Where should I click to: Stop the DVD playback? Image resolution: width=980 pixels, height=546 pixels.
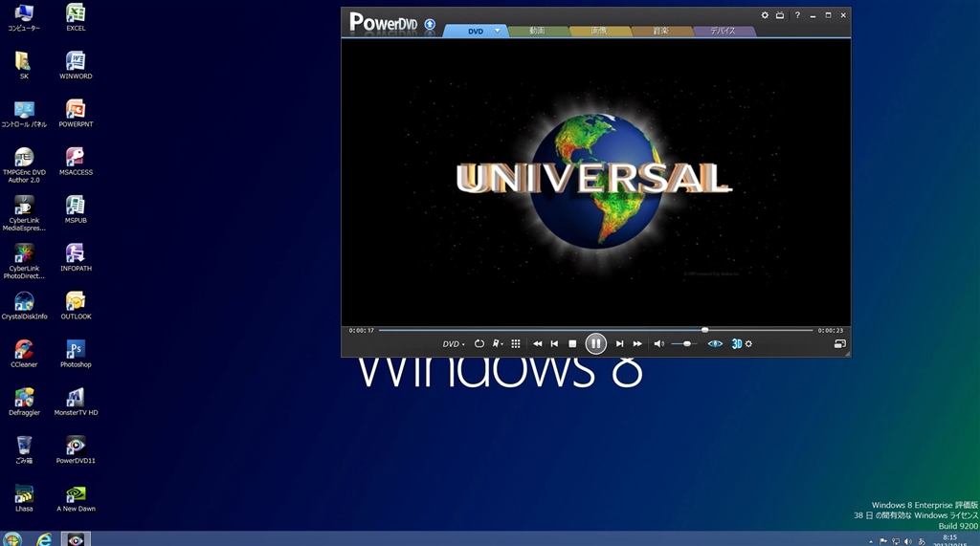[572, 343]
